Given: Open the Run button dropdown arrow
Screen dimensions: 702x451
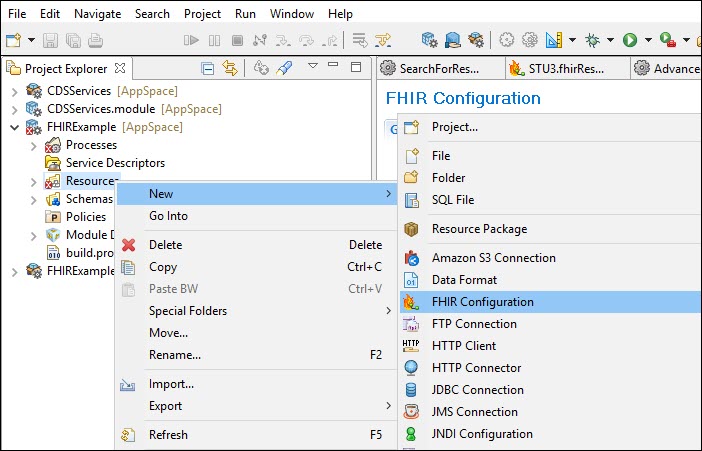Looking at the screenshot, I should click(647, 40).
